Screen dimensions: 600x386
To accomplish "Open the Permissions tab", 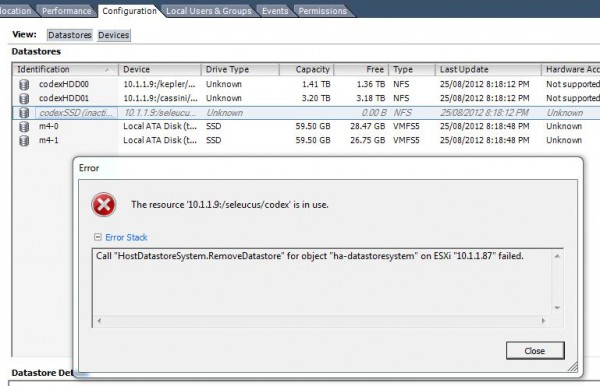I will pos(323,11).
